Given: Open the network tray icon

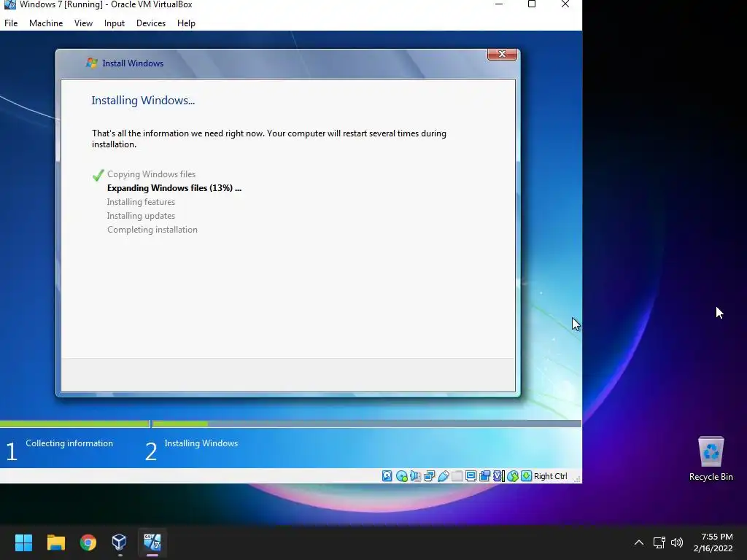Looking at the screenshot, I should click(x=659, y=542).
